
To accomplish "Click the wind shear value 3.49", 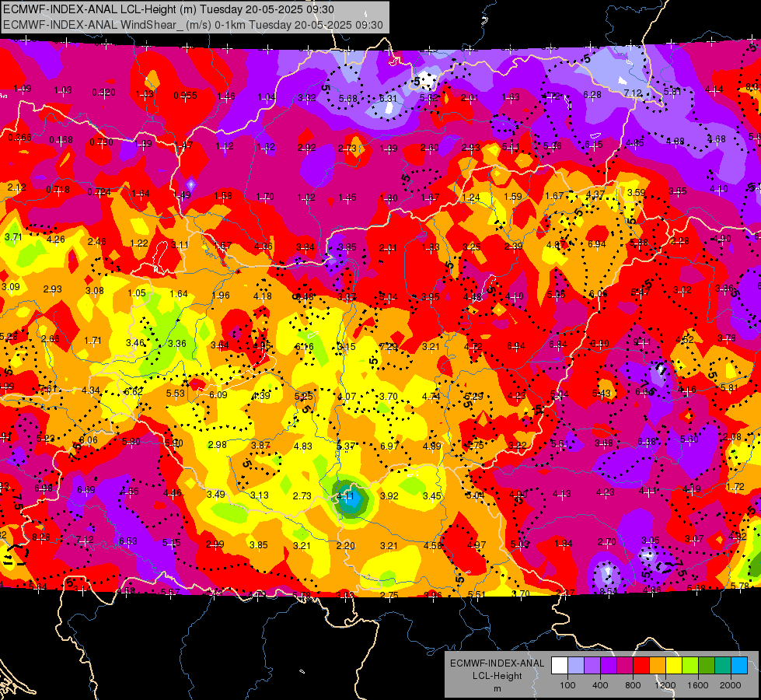I will (216, 494).
